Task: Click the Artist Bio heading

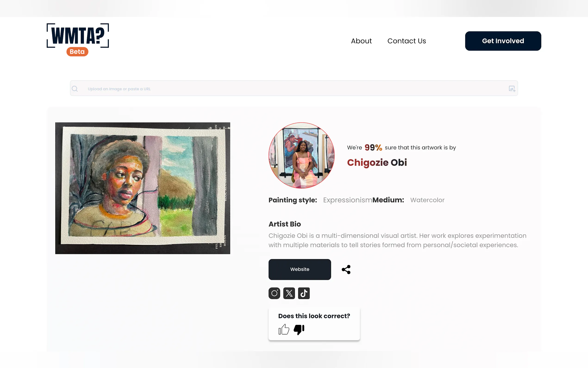Action: (x=285, y=224)
